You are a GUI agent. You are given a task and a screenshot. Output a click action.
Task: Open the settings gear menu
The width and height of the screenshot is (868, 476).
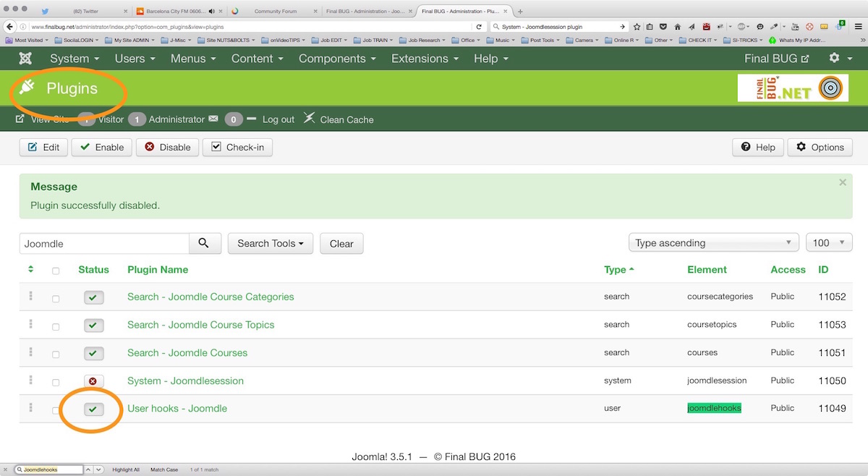click(838, 59)
